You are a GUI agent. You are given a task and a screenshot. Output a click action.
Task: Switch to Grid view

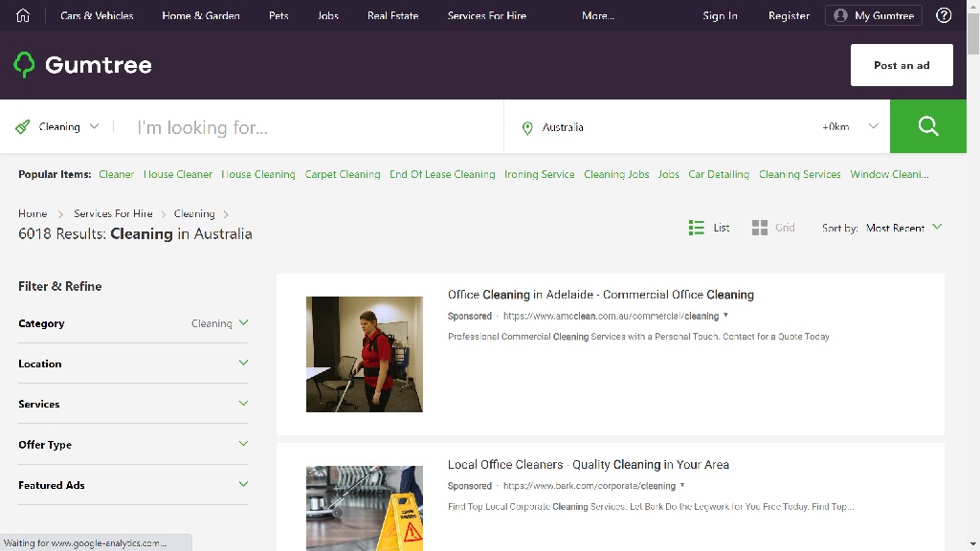tap(773, 228)
